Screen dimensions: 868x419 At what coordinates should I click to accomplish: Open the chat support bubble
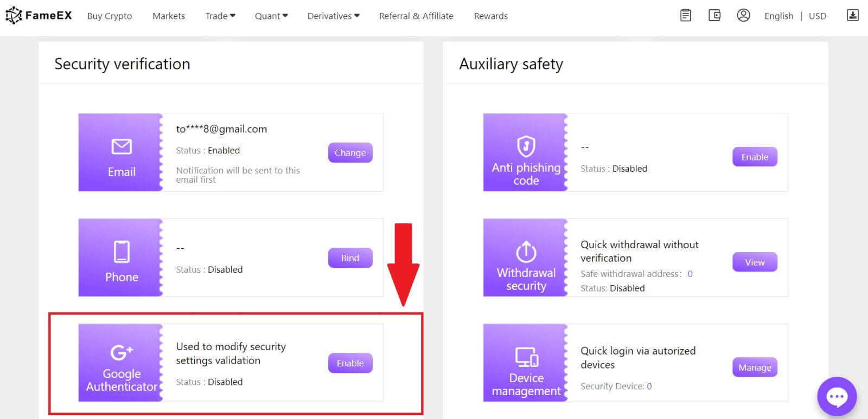pyautogui.click(x=837, y=396)
